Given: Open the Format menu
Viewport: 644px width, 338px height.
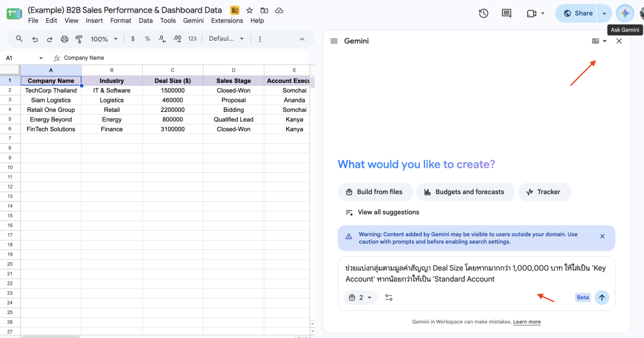Looking at the screenshot, I should pyautogui.click(x=121, y=21).
